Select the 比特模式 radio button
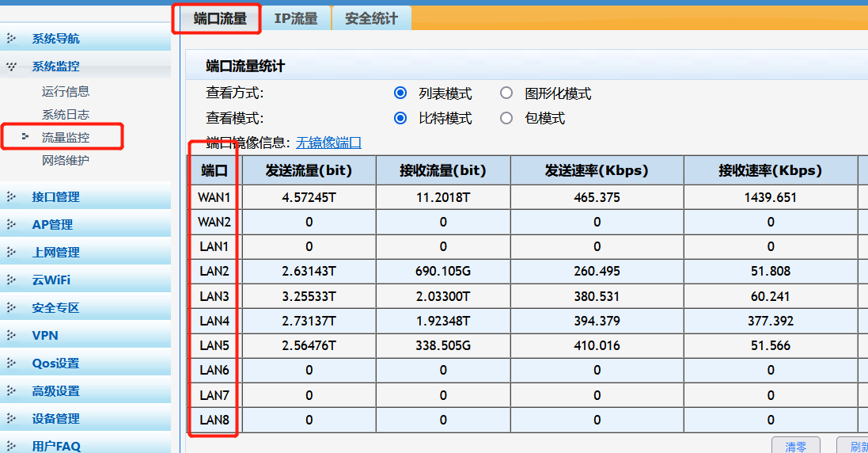 click(x=400, y=118)
